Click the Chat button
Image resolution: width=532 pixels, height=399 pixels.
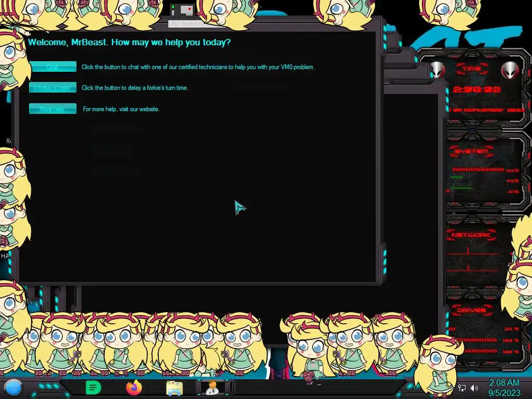coord(52,66)
